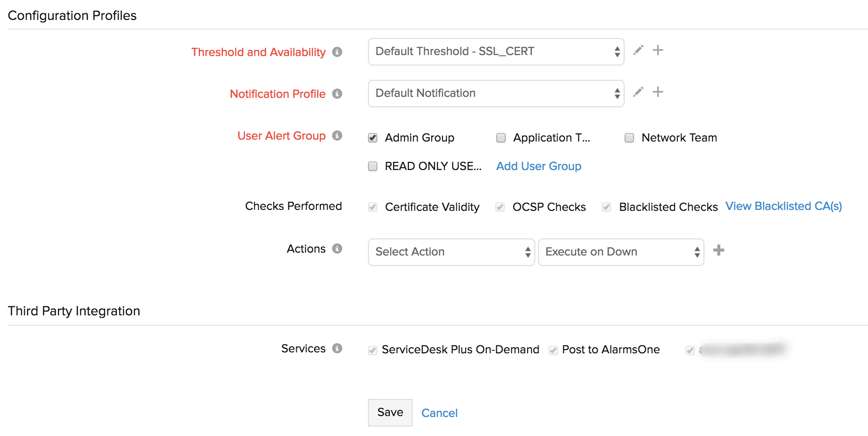Open View Blacklisted CA(s) link
This screenshot has height=436, width=868.
[783, 206]
